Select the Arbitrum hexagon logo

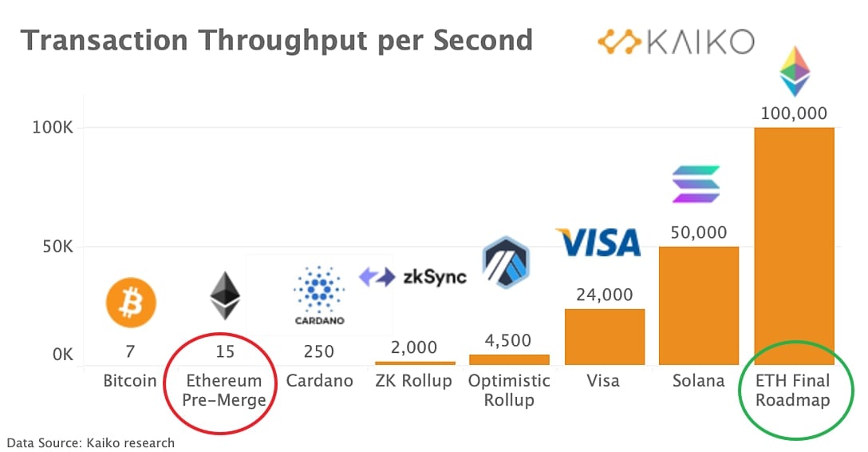[x=506, y=262]
